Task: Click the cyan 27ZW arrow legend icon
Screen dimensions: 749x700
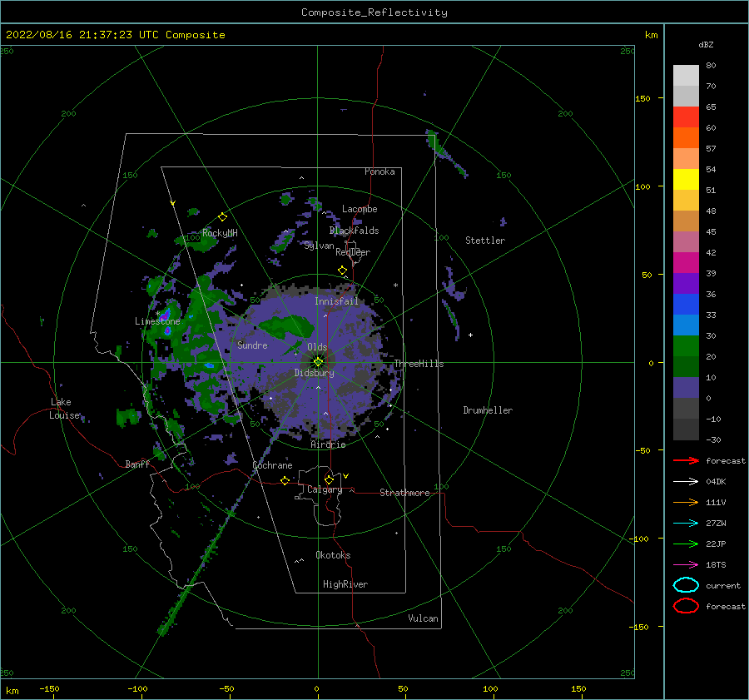Action: (686, 523)
